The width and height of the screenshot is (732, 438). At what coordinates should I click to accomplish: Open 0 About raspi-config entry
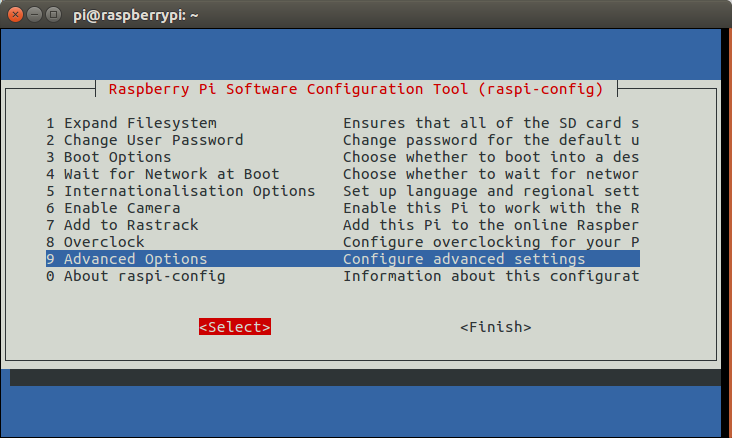coord(136,276)
